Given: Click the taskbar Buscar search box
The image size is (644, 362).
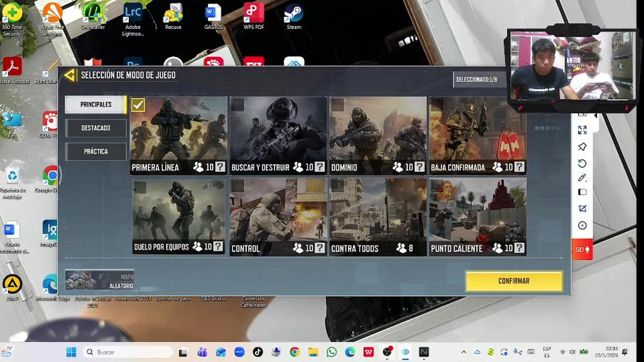Looking at the screenshot, I should tap(127, 352).
